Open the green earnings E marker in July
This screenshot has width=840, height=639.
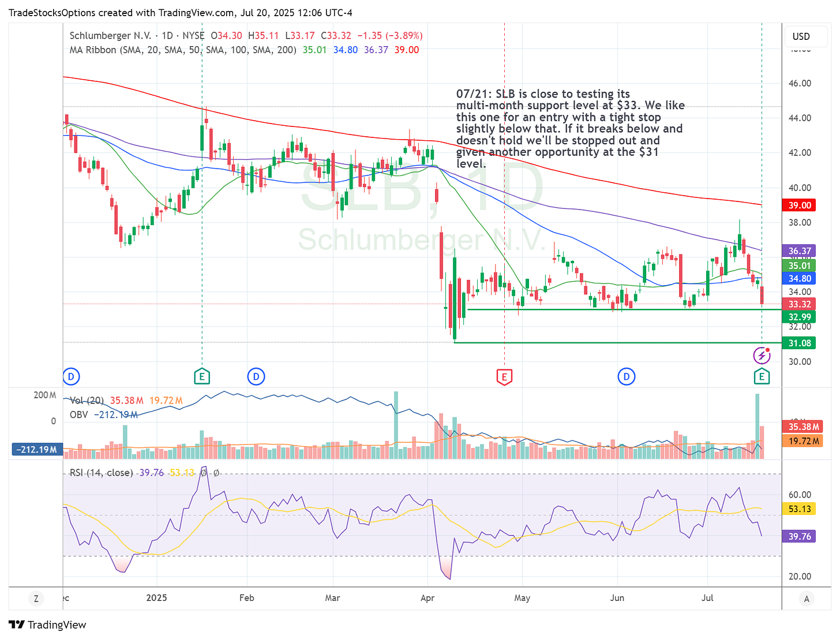point(762,376)
